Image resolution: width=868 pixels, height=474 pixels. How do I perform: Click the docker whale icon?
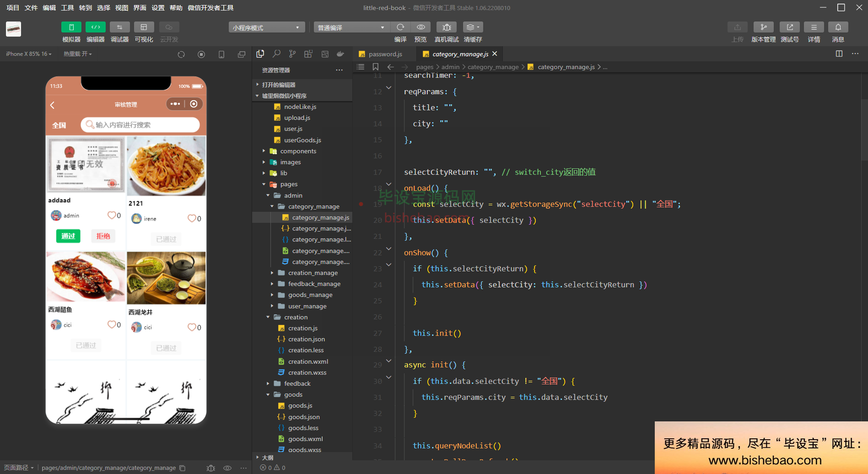(x=340, y=54)
